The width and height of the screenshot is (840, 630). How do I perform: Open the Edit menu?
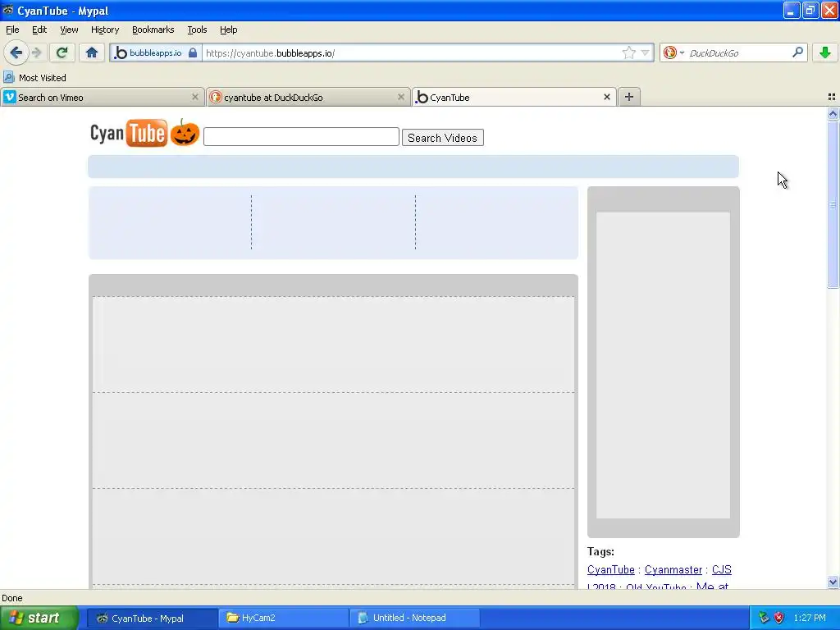tap(39, 30)
